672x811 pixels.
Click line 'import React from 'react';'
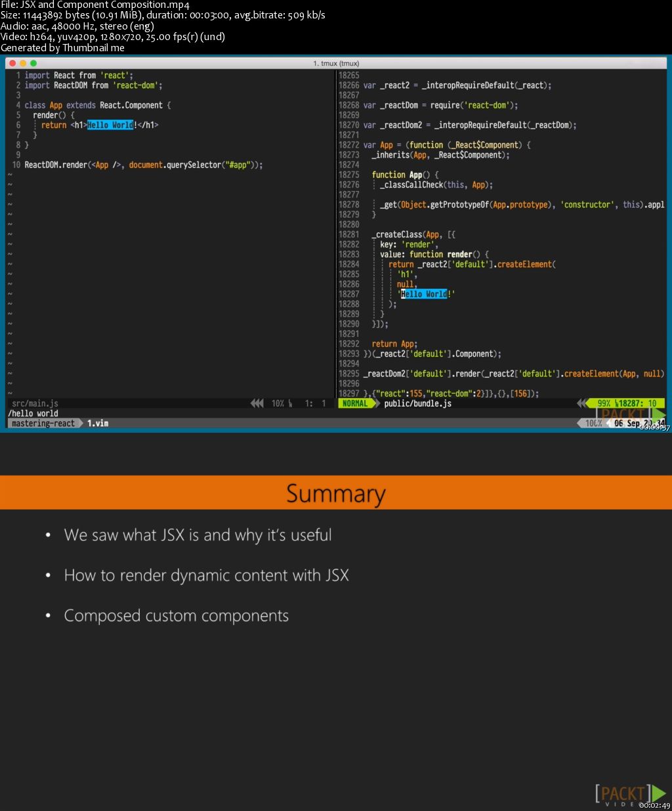79,76
